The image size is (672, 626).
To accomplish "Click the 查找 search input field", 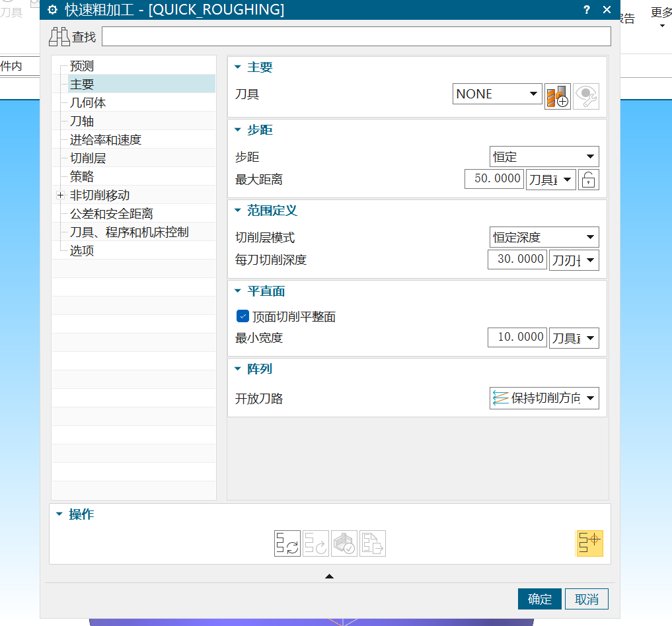I will (x=356, y=36).
